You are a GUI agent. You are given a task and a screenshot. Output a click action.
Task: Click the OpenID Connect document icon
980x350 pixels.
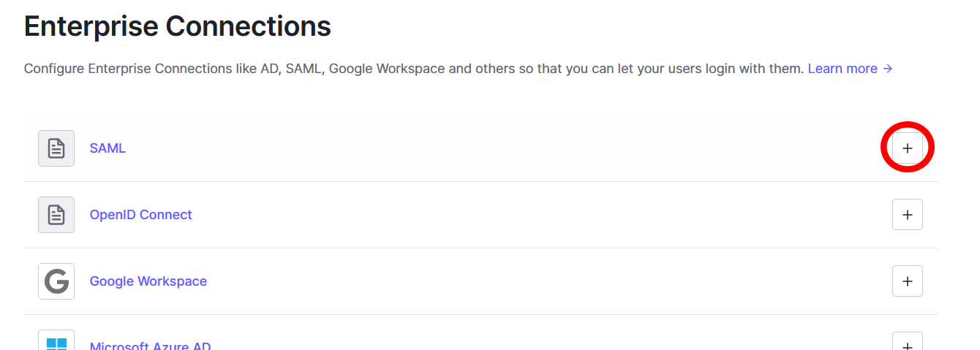coord(56,215)
